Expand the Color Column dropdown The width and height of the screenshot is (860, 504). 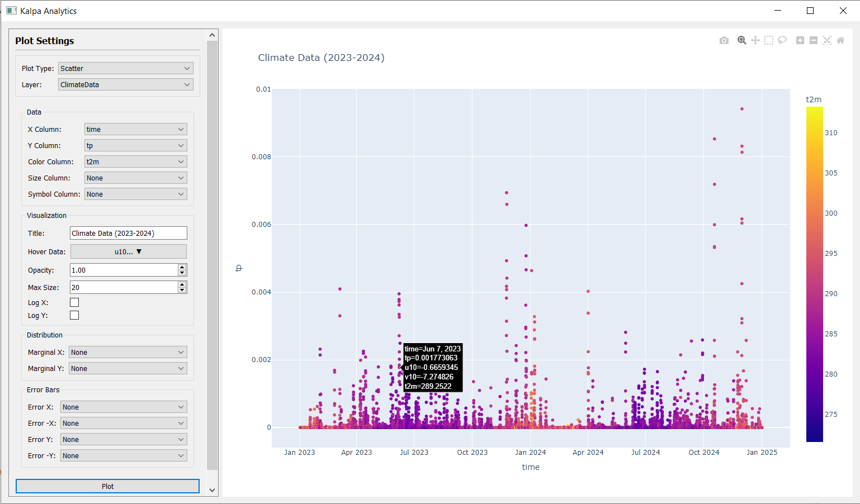[x=135, y=161]
